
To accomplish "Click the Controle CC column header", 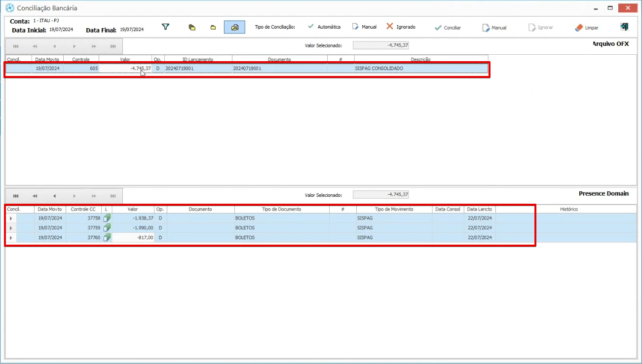I will (83, 209).
